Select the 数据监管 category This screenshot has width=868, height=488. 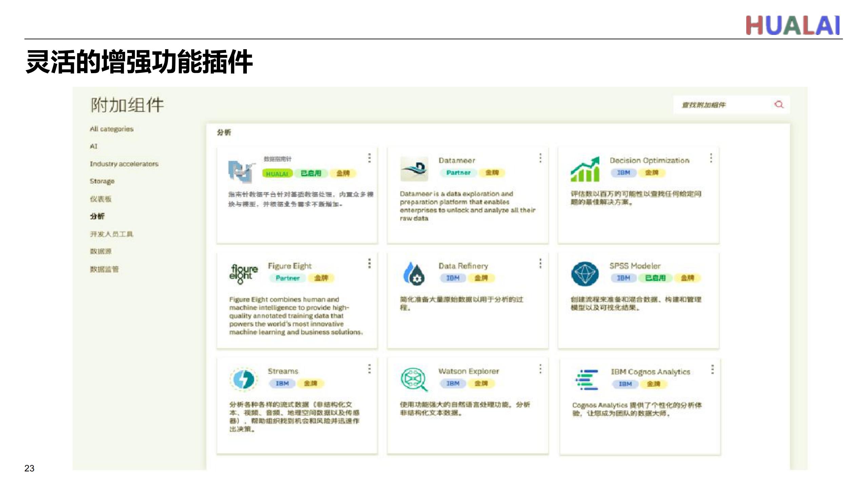pyautogui.click(x=104, y=269)
